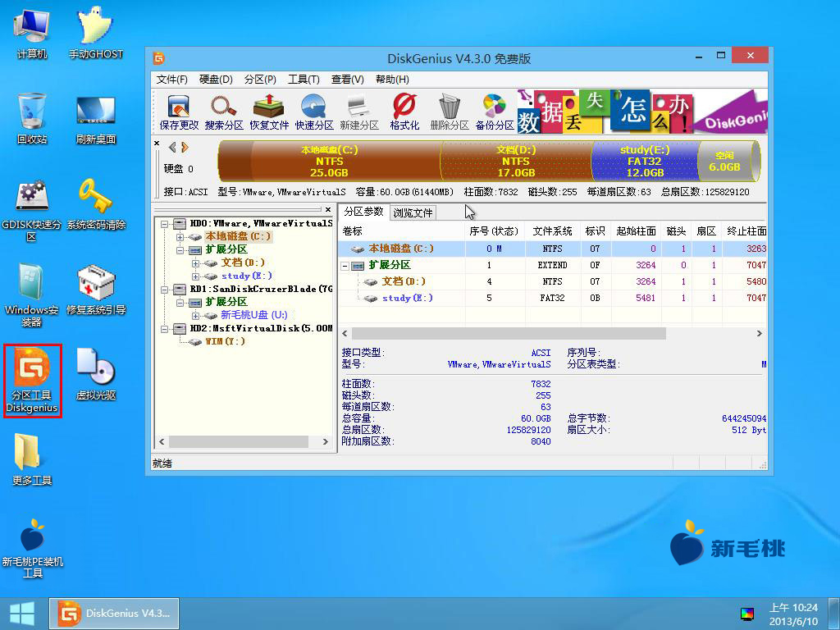This screenshot has height=630, width=840.
Task: Click the DiskGenius taskbar button
Action: point(114,614)
